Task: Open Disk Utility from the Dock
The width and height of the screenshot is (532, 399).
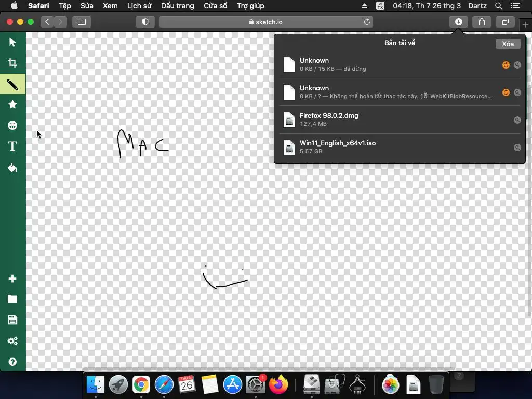Action: (x=334, y=384)
